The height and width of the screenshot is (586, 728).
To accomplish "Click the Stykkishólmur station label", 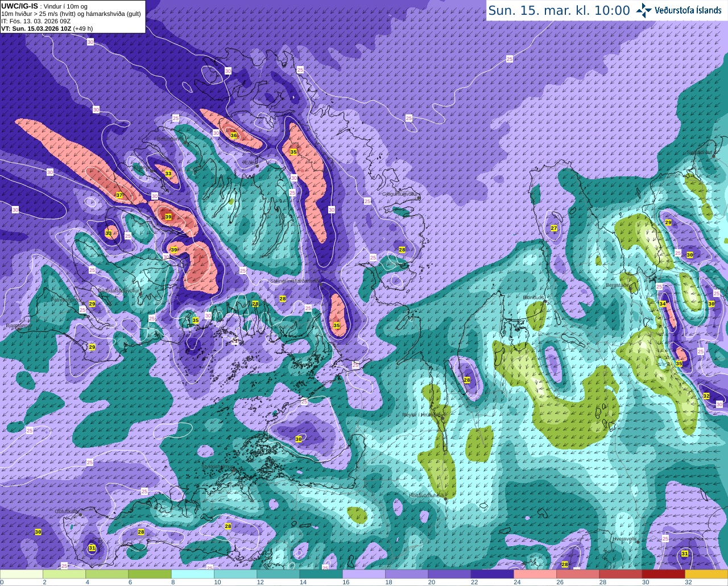I will (x=217, y=467).
